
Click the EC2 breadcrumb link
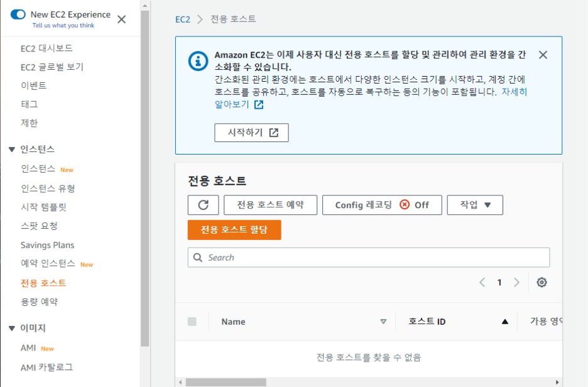(x=183, y=19)
